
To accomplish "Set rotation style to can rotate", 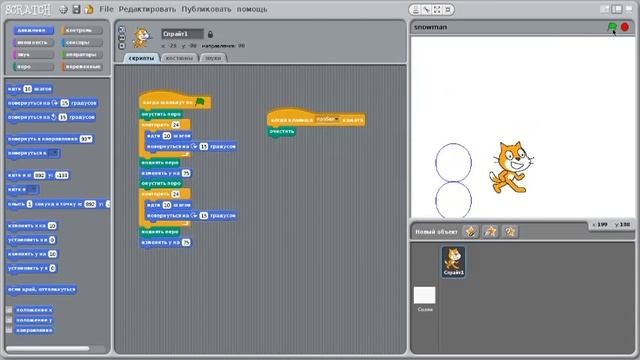I will 122,29.
